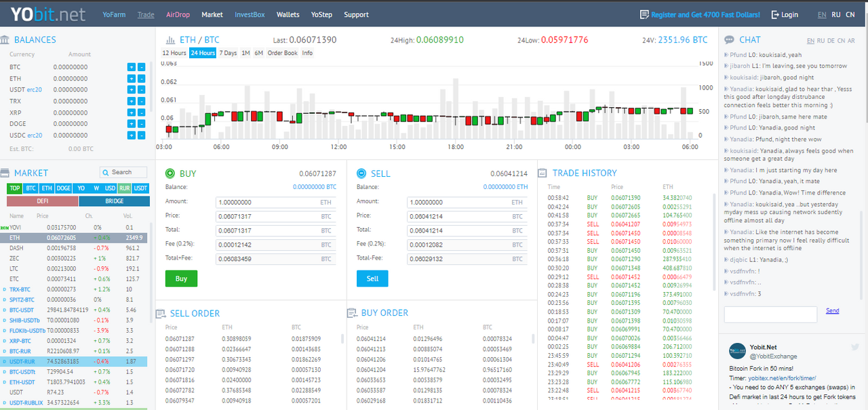
Task: Switch chat language to DE
Action: [831, 41]
